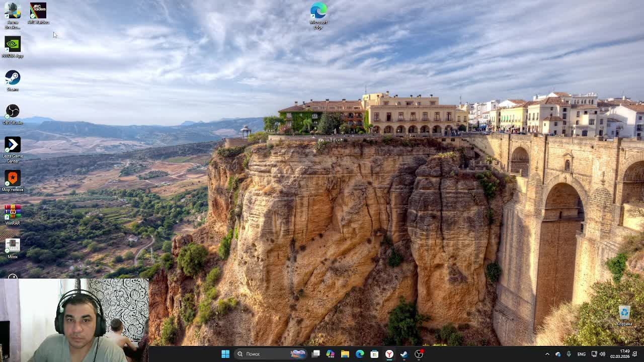The image size is (644, 362).
Task: Select the Mixxx desktop shortcut
Action: click(13, 248)
